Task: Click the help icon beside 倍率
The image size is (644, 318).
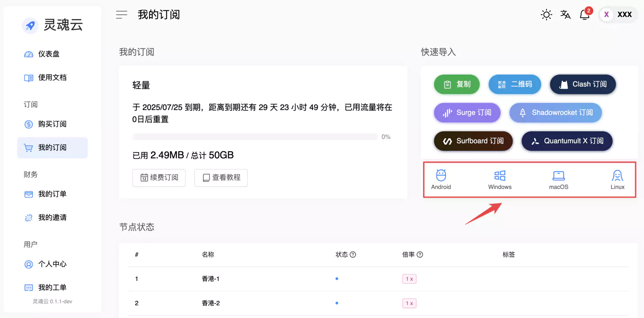Action: (x=419, y=255)
